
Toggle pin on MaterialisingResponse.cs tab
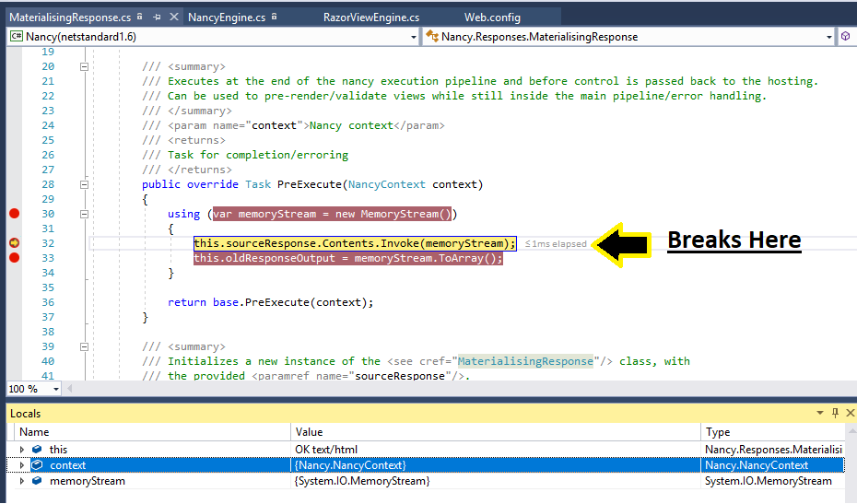point(157,17)
